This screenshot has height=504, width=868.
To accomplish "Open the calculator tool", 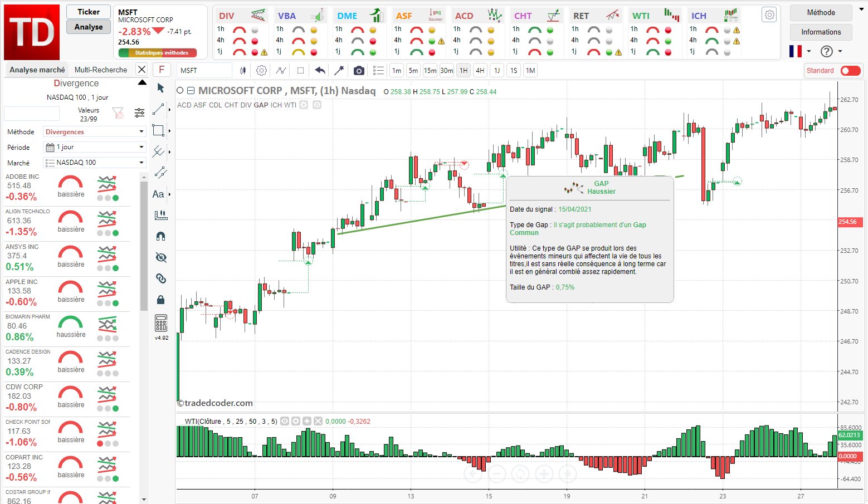I will pos(161,323).
